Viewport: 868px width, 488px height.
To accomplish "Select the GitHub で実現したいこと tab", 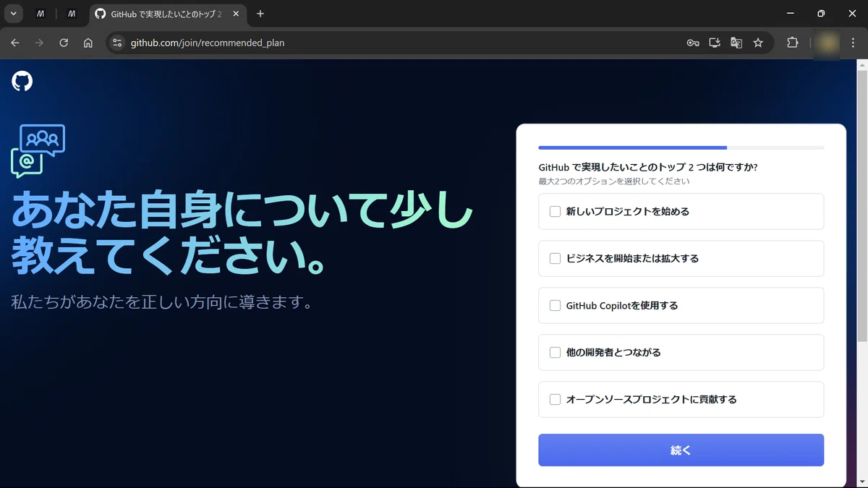I will tap(166, 14).
